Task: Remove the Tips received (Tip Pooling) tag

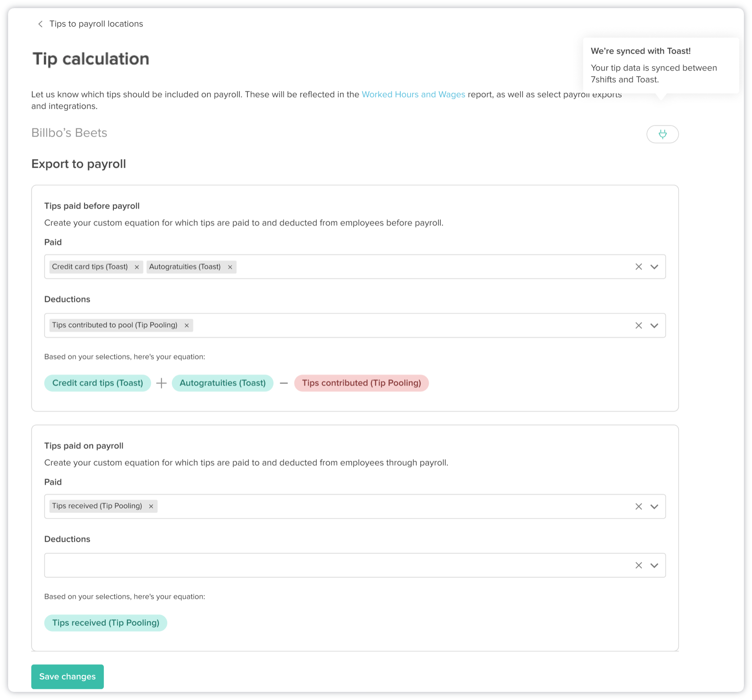Action: point(151,506)
